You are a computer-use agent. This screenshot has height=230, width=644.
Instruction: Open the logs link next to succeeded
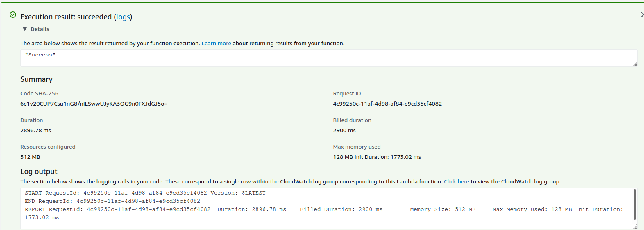[x=123, y=17]
